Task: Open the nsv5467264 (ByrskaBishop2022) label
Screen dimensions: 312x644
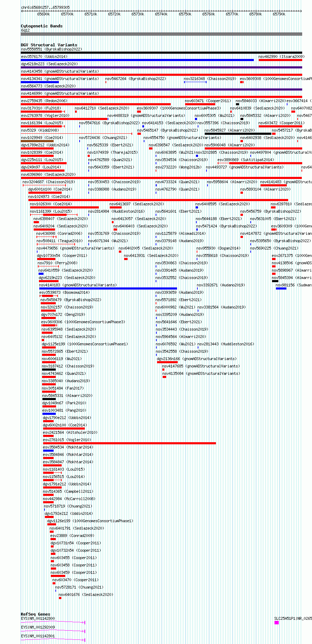Action: tap(136, 79)
